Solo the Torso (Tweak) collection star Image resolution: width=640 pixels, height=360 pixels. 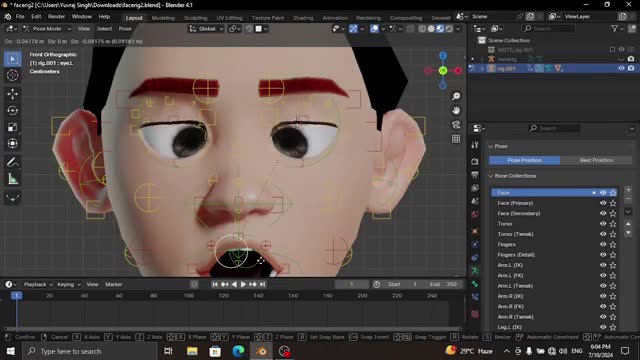[613, 234]
